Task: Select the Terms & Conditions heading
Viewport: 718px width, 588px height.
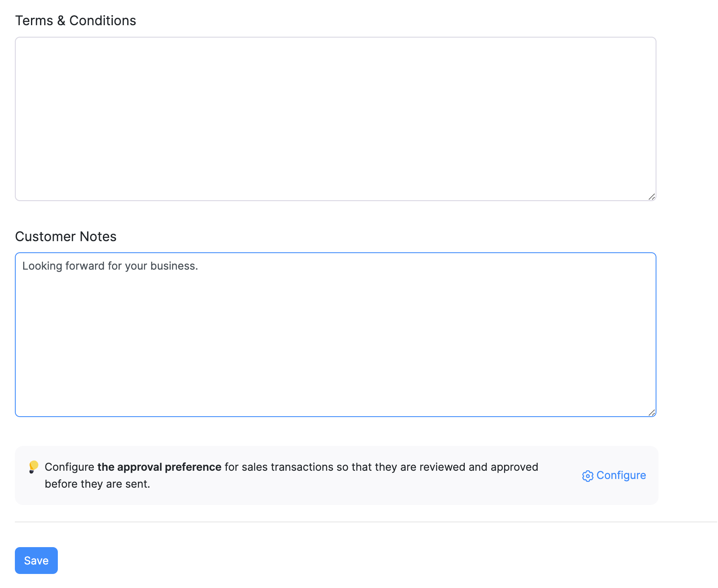Action: [x=76, y=20]
